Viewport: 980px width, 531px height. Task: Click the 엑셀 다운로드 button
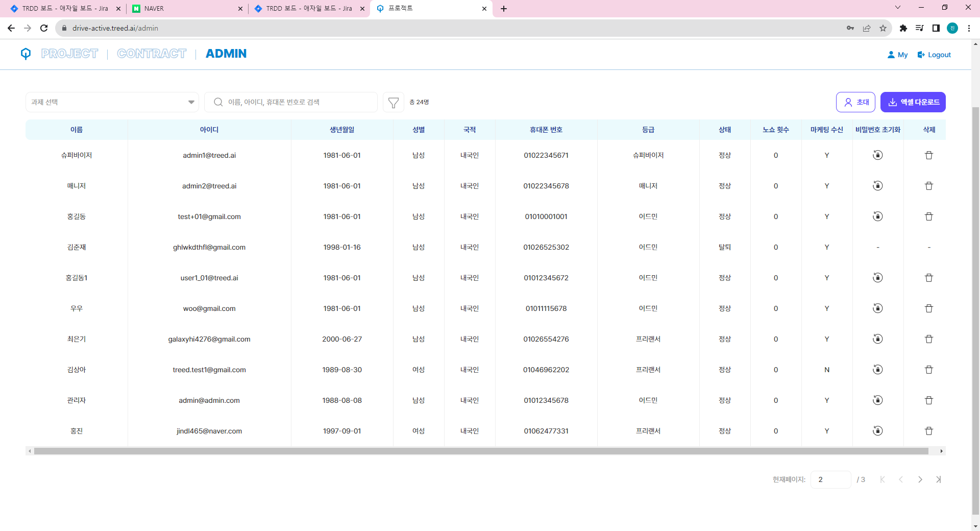point(913,102)
